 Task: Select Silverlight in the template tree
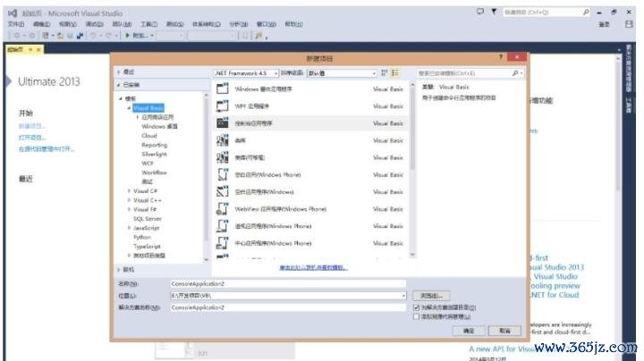point(154,154)
